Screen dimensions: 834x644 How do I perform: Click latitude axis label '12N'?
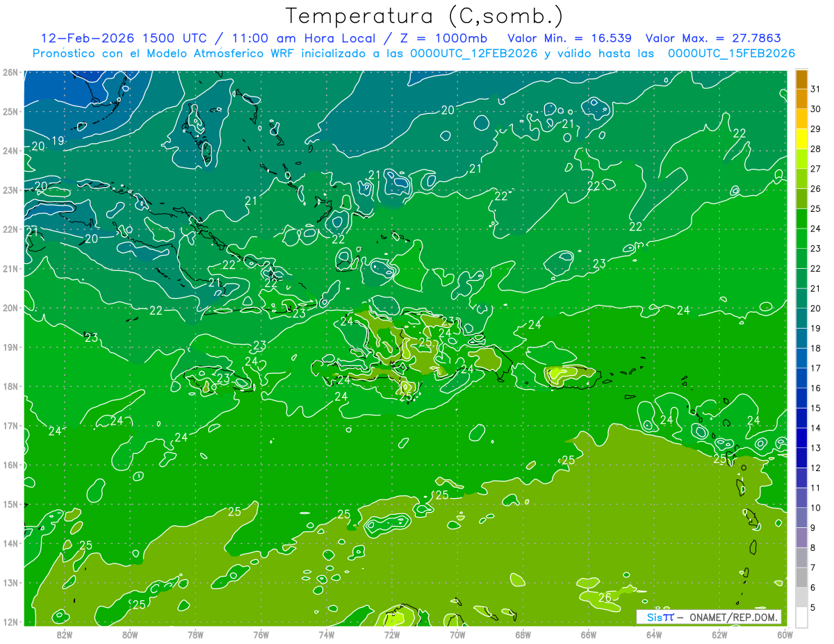(10, 622)
